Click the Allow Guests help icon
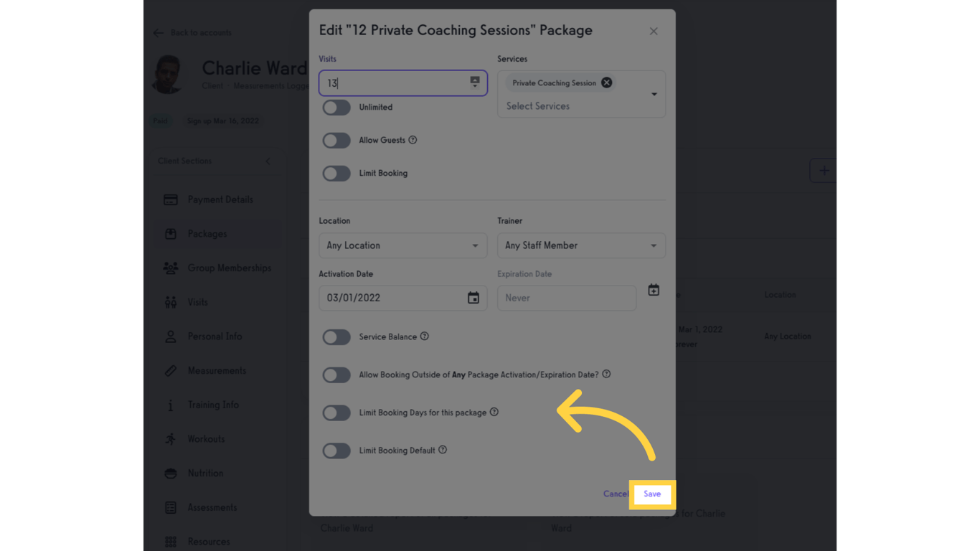The image size is (980, 551). point(413,140)
